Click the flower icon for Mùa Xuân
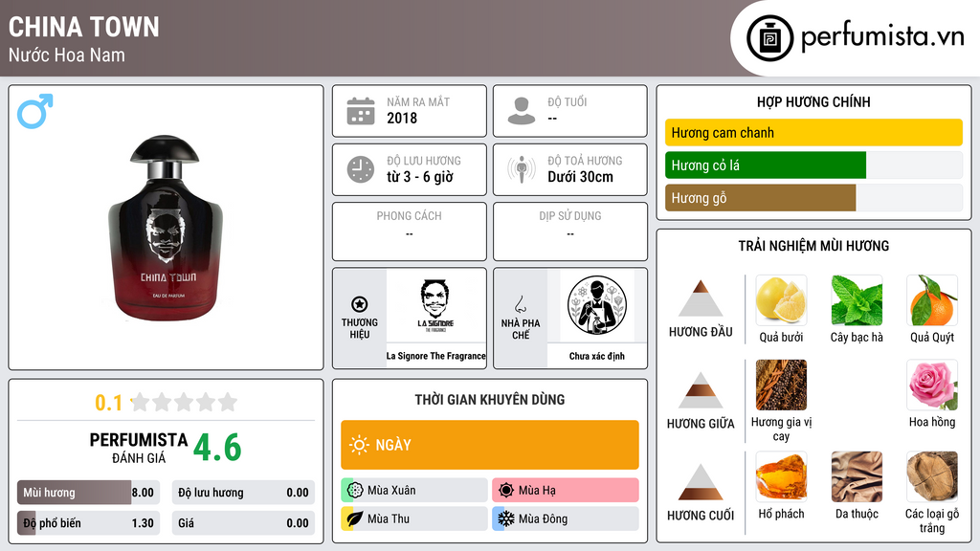980x551 pixels. pyautogui.click(x=355, y=490)
